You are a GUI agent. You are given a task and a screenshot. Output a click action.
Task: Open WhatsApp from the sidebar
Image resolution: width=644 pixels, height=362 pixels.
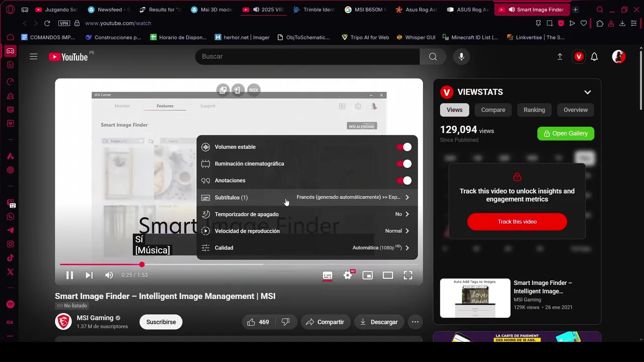10,217
